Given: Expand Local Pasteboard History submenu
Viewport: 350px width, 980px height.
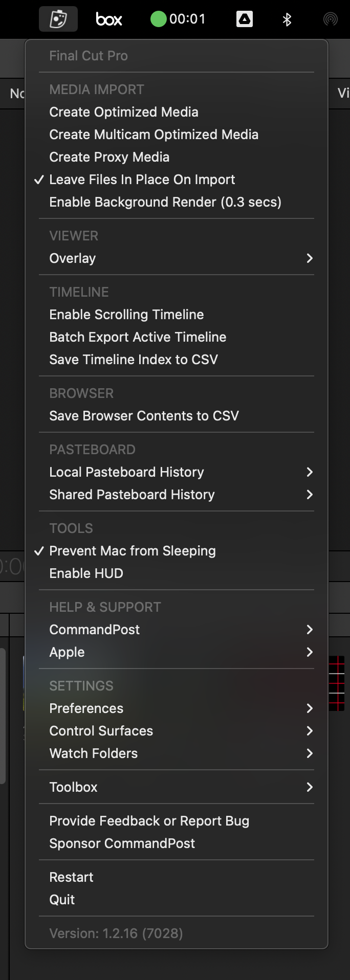Looking at the screenshot, I should [177, 472].
